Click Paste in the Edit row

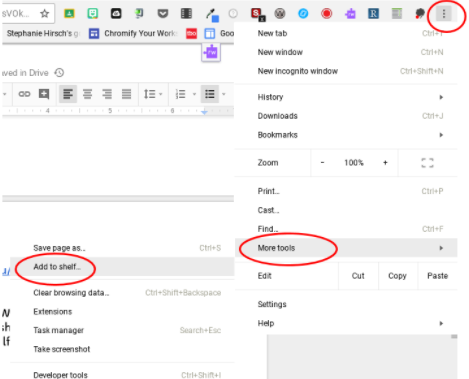(x=437, y=276)
